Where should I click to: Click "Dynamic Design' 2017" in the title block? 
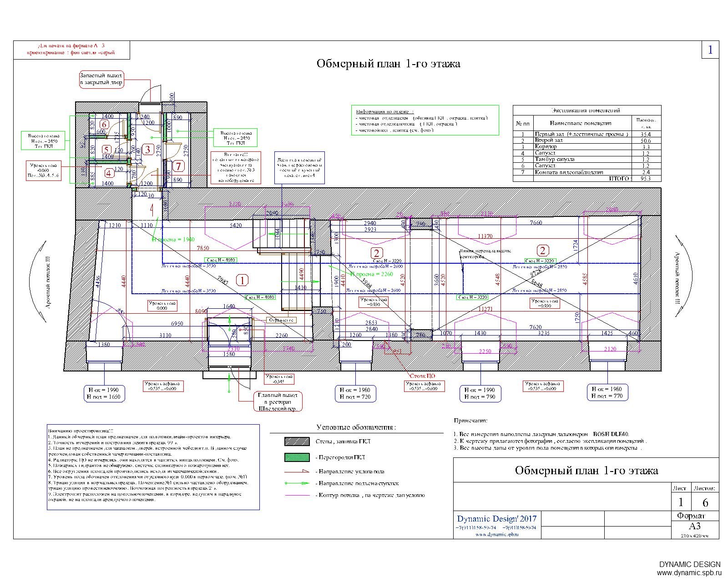point(497,519)
